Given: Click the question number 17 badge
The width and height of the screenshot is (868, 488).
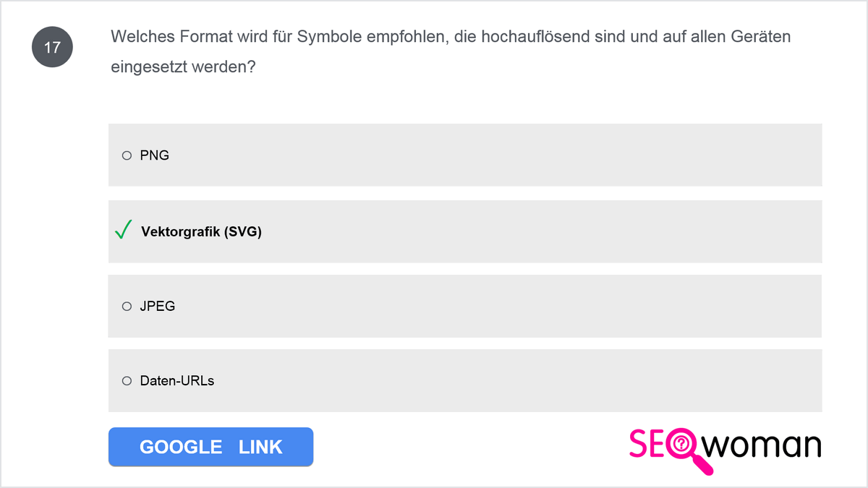Looking at the screenshot, I should (52, 48).
